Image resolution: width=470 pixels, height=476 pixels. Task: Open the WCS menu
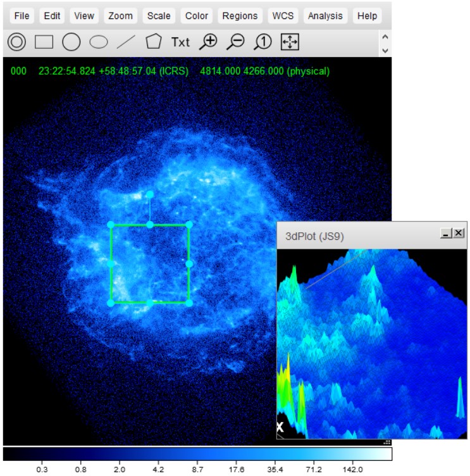283,16
